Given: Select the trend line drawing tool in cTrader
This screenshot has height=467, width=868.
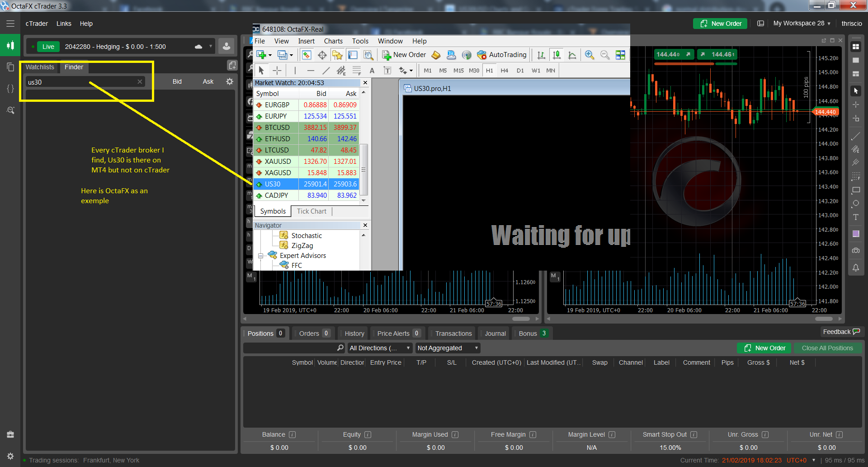Looking at the screenshot, I should point(856,136).
